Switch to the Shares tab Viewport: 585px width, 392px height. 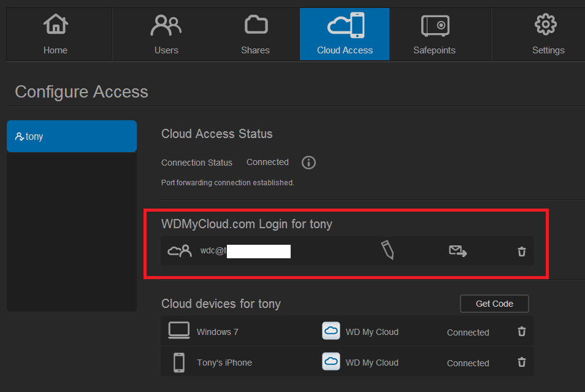[256, 34]
